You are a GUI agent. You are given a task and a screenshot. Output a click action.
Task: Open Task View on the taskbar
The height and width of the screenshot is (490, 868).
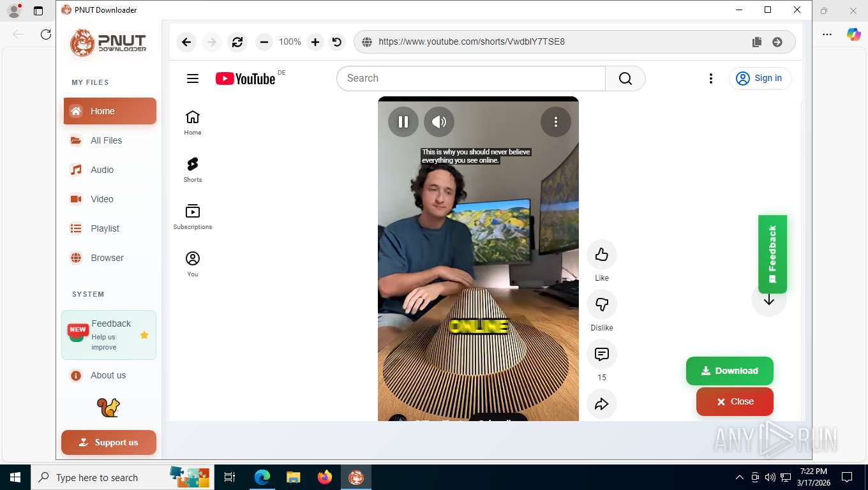click(x=230, y=477)
